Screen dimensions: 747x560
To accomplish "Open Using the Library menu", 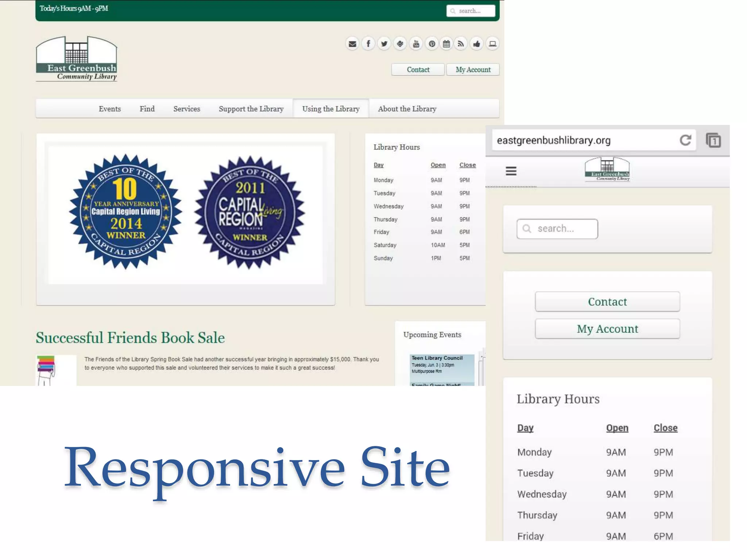I will point(331,109).
